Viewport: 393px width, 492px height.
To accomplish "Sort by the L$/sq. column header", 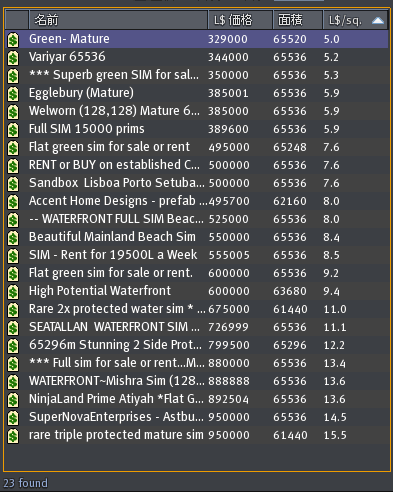I will coord(355,20).
